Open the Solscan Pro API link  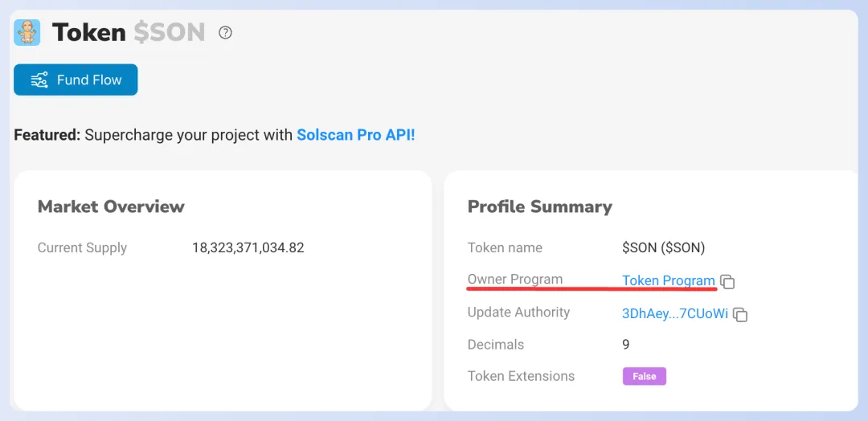coord(356,135)
